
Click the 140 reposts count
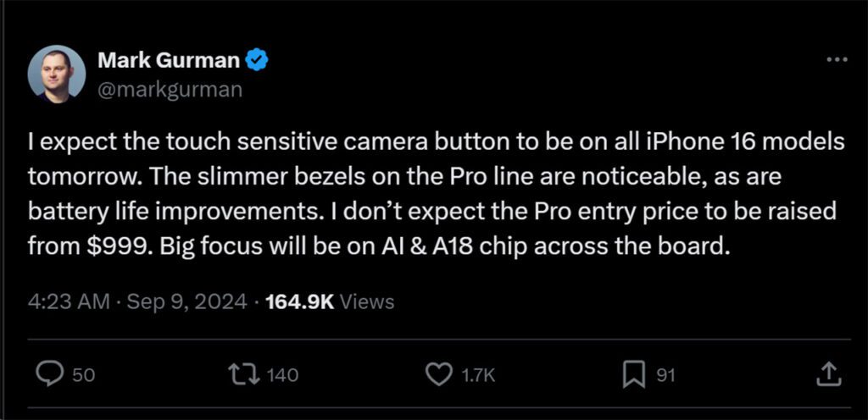click(x=282, y=374)
